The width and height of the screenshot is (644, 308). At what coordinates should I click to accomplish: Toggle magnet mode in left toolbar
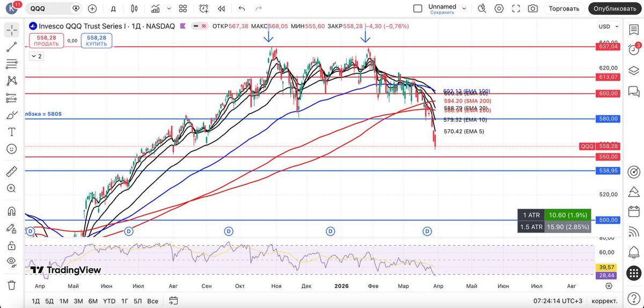point(12,211)
